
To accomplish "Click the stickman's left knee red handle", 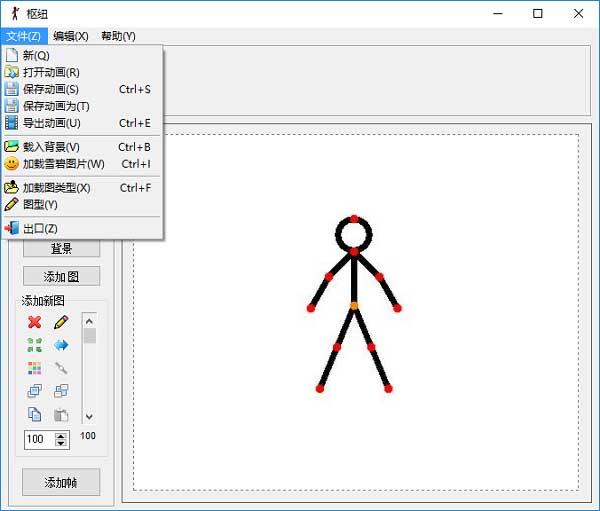I will coord(337,347).
